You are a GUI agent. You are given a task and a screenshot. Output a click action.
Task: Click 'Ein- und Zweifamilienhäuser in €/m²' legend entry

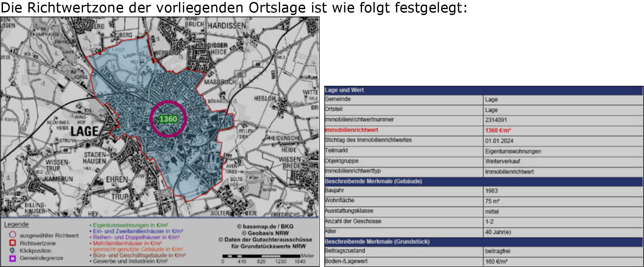[x=138, y=231]
